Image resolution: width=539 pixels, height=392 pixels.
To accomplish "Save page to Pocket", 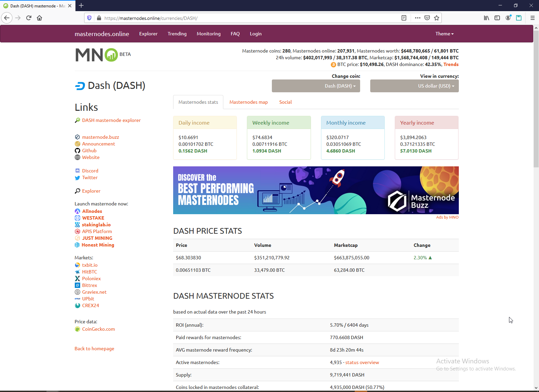I will pos(427,18).
